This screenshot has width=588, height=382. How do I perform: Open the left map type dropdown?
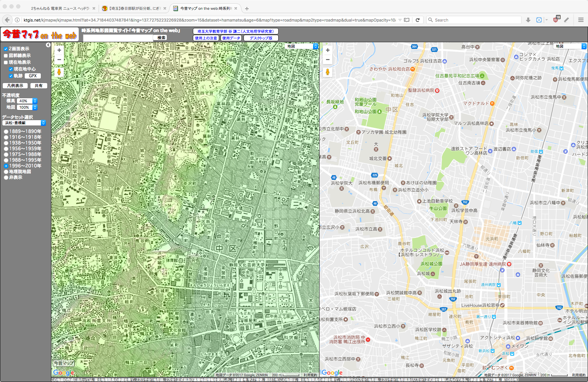coord(302,46)
